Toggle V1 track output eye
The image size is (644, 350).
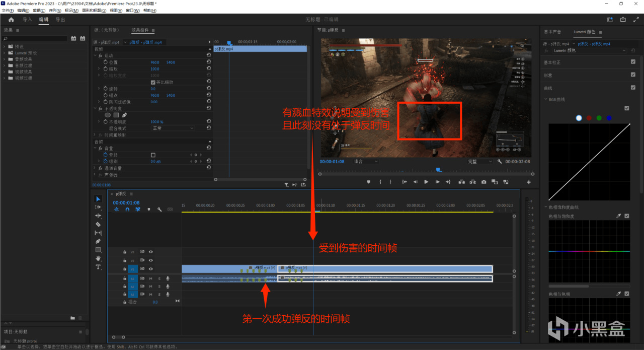[x=150, y=269]
